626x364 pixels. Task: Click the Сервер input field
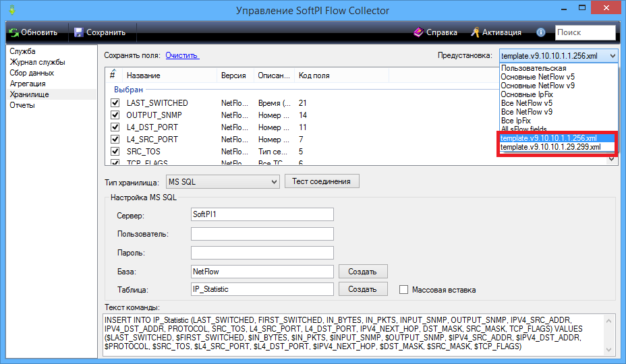point(262,214)
